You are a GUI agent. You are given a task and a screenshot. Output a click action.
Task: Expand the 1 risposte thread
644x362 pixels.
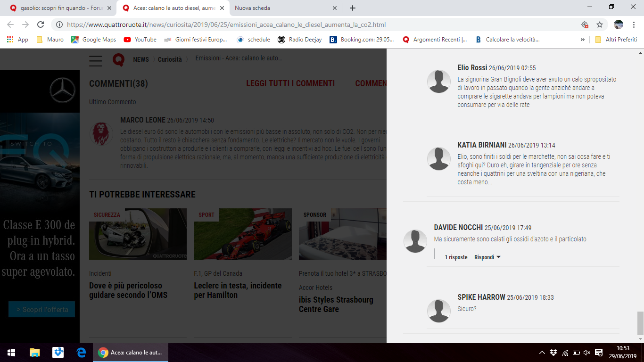pos(456,257)
